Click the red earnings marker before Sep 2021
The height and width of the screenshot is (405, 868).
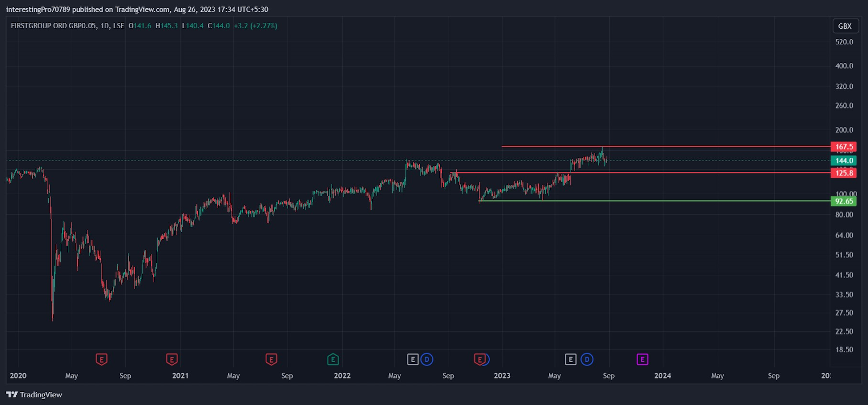pos(271,359)
